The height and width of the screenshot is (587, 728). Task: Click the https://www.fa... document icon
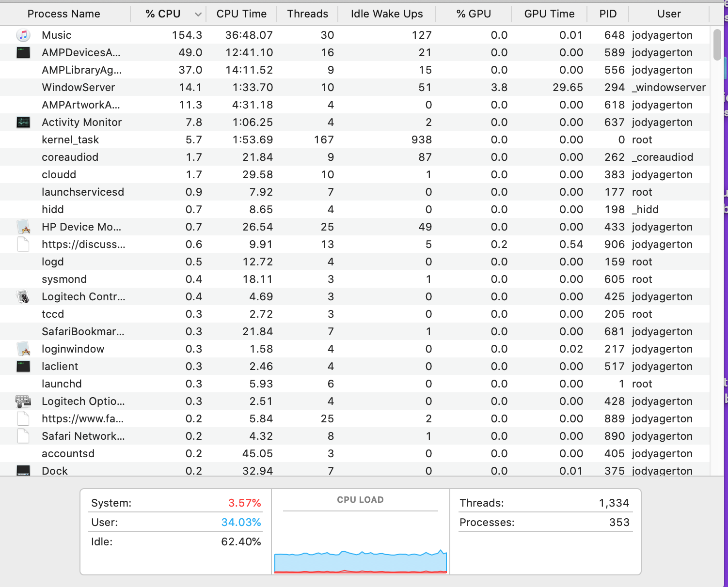tap(23, 418)
